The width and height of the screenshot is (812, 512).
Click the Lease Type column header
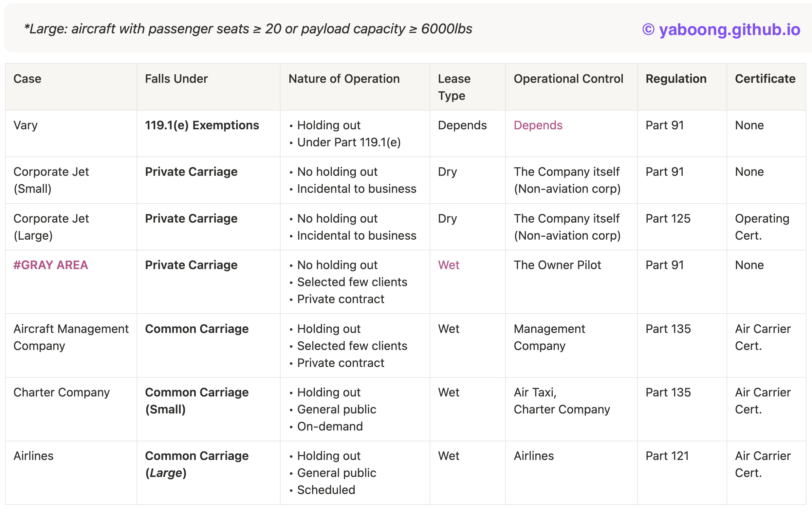454,87
